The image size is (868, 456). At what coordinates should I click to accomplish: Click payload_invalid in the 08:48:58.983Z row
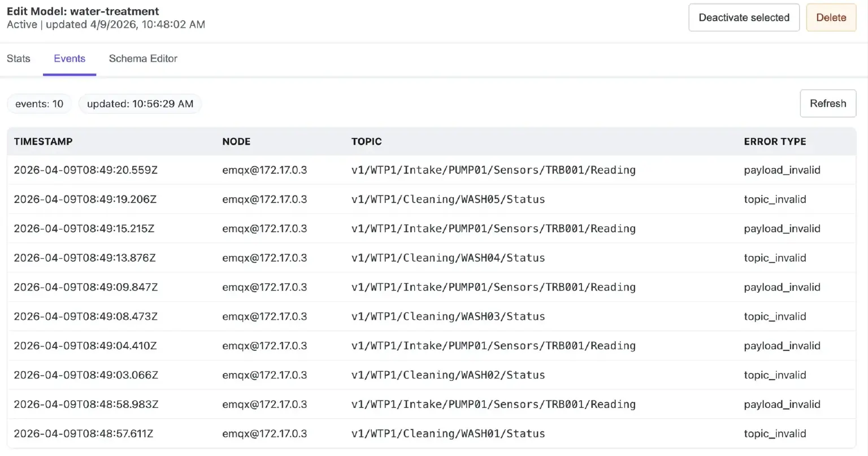click(782, 405)
